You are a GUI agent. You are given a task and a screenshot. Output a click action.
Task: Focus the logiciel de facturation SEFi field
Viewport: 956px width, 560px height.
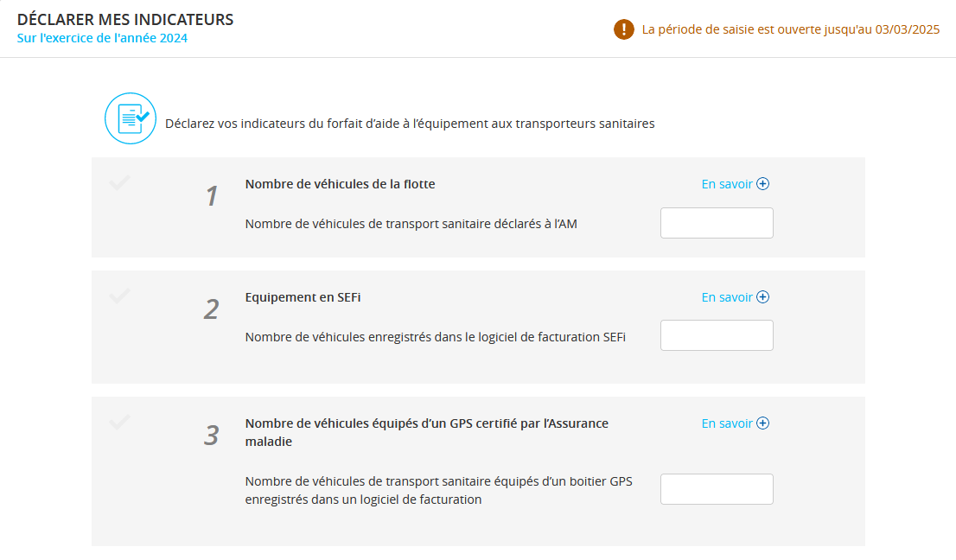[x=717, y=335]
